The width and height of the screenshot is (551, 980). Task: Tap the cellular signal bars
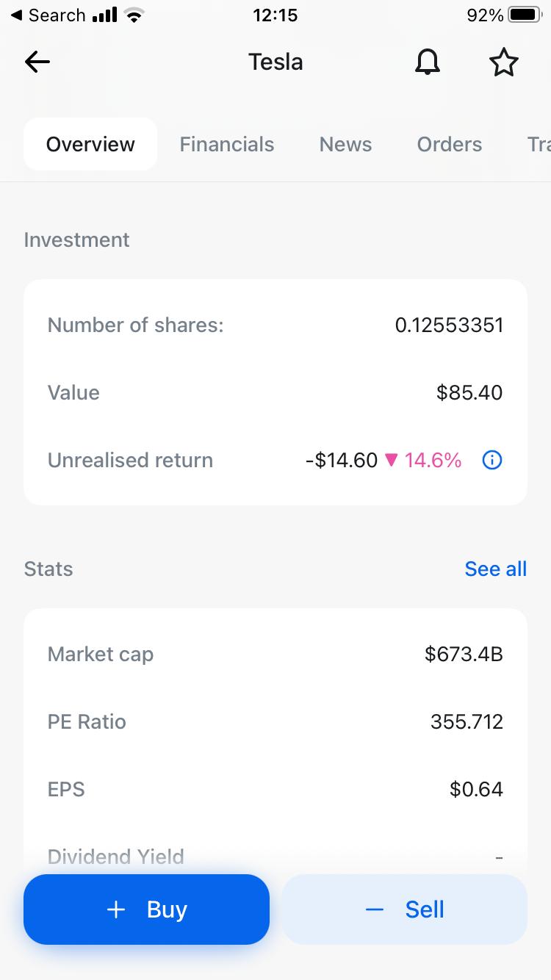[105, 15]
